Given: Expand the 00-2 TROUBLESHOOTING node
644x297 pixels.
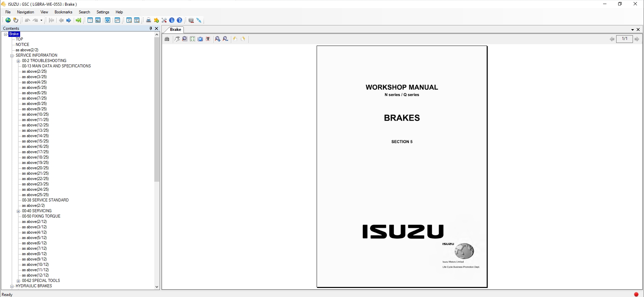Looking at the screenshot, I should [18, 61].
